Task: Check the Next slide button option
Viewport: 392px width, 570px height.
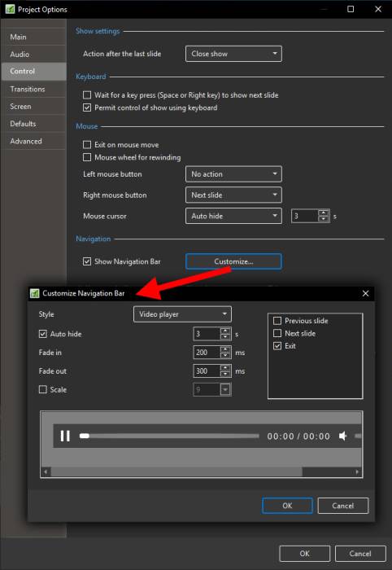Action: click(x=277, y=333)
